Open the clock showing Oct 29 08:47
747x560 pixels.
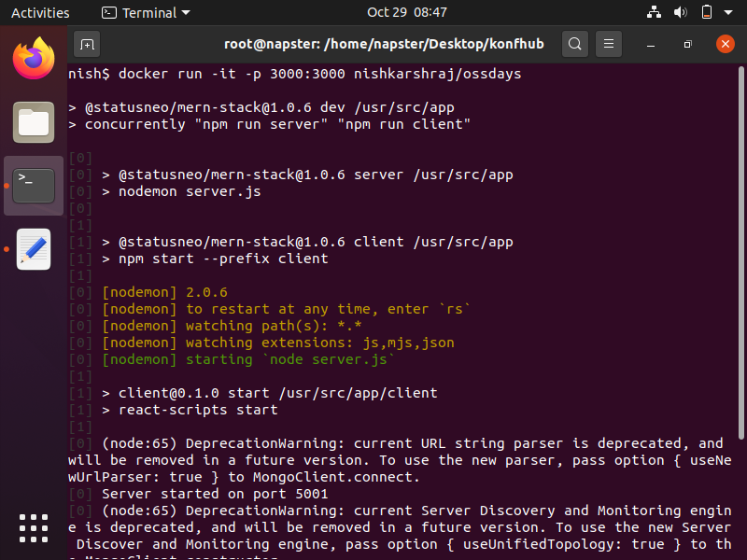coord(407,12)
